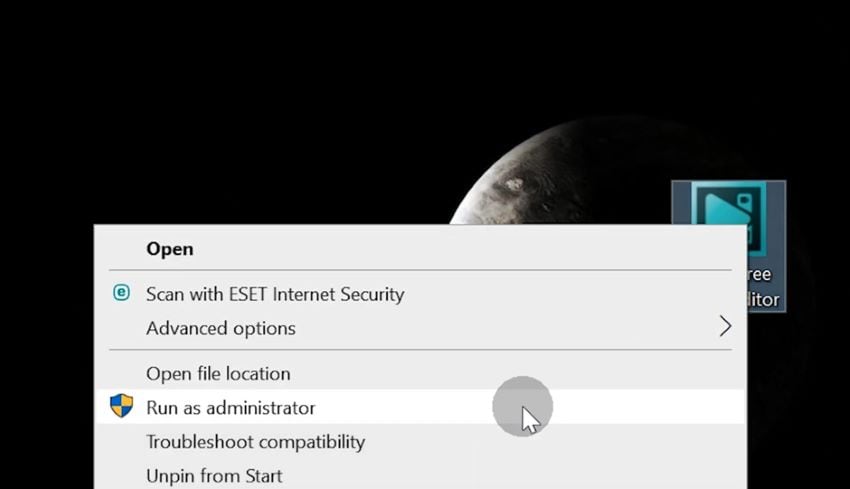This screenshot has width=850, height=489.
Task: Click the shortcut's text label under its icon
Action: (x=763, y=287)
